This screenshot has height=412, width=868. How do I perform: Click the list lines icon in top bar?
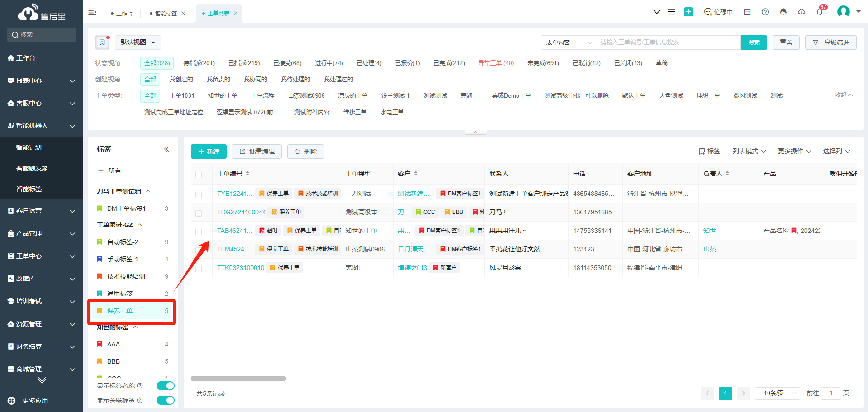pos(671,12)
